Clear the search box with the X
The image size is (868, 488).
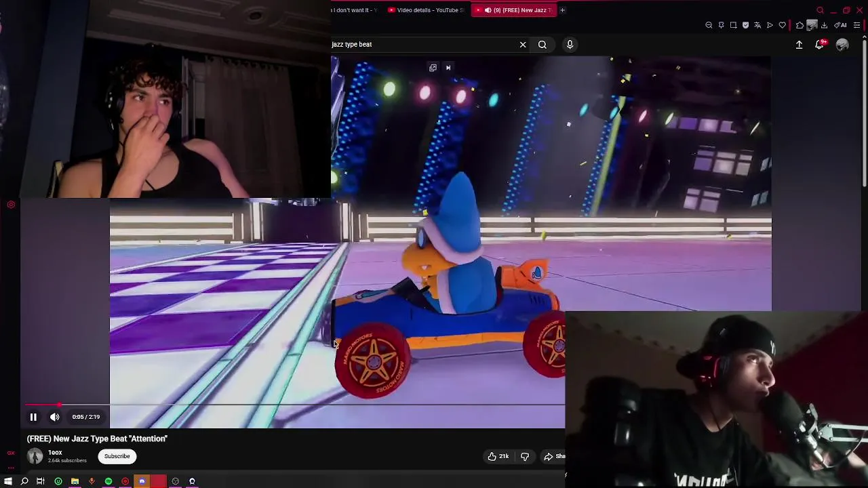coord(523,45)
